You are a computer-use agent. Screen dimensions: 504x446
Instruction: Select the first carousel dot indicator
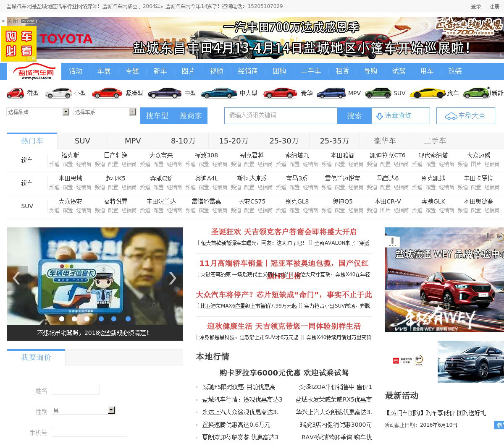(62, 319)
